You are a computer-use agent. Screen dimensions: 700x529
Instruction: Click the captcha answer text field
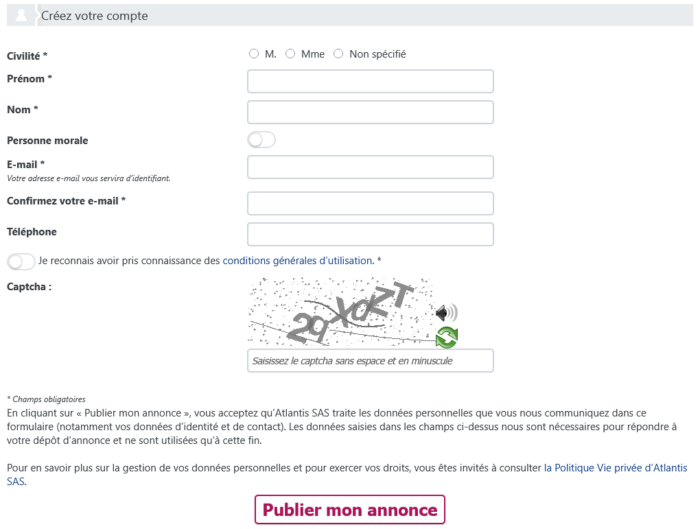(370, 360)
